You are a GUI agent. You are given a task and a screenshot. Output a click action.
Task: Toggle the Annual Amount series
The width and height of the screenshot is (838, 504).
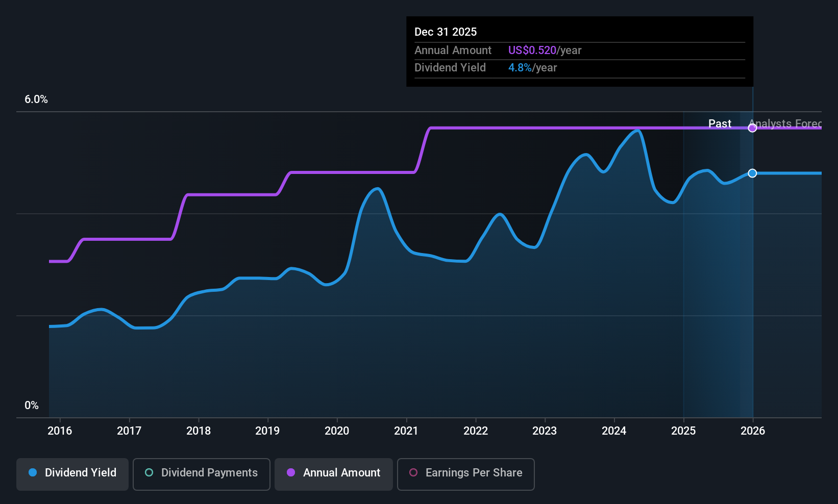(334, 474)
